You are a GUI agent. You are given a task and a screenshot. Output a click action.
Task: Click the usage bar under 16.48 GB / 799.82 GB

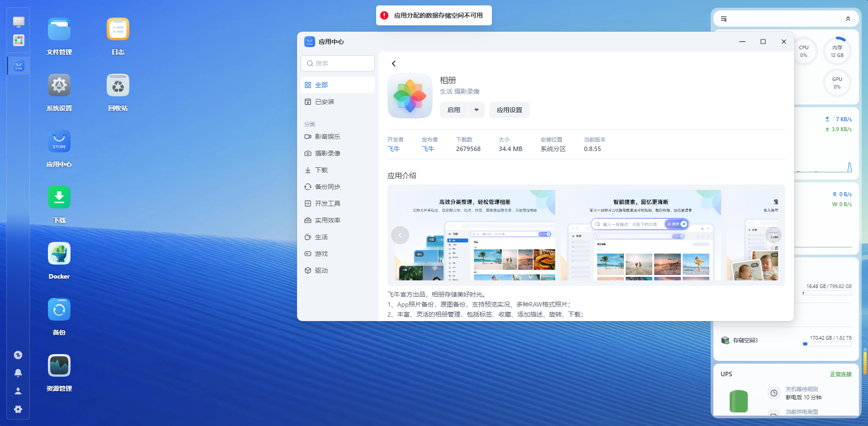tap(827, 293)
